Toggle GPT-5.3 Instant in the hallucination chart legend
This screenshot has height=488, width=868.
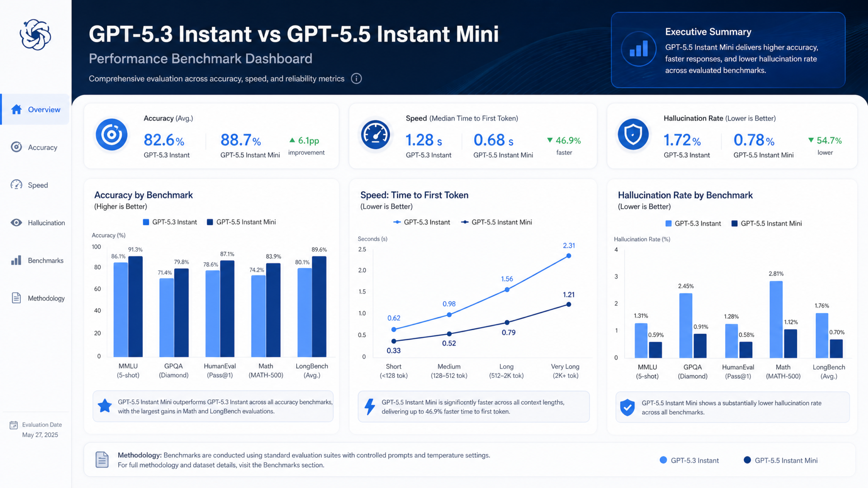(x=693, y=223)
